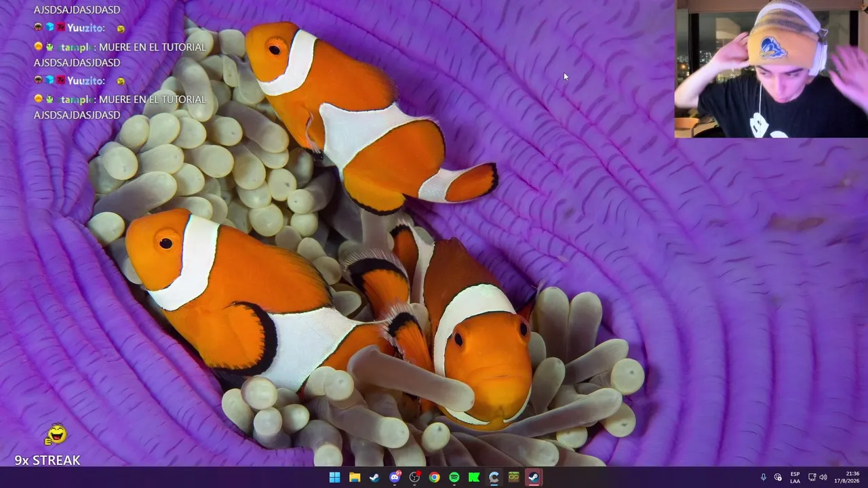Switch the ESP LAA input language

pyautogui.click(x=795, y=477)
